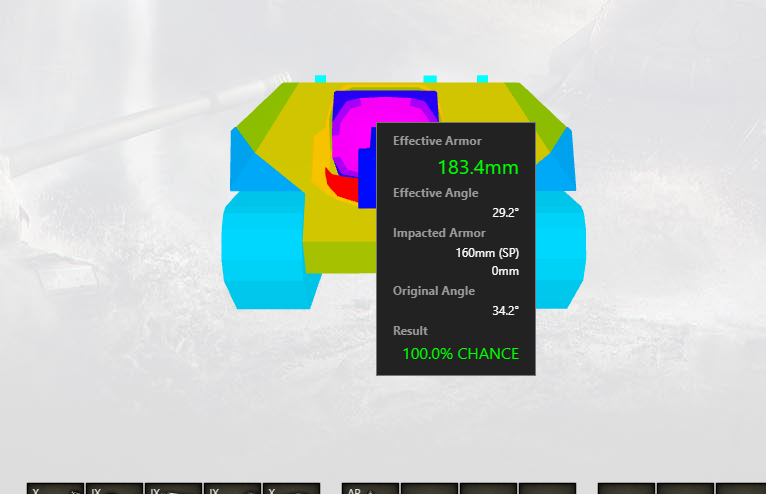
Task: Click the rightmost cyan marker on the turret roof
Action: click(x=482, y=79)
